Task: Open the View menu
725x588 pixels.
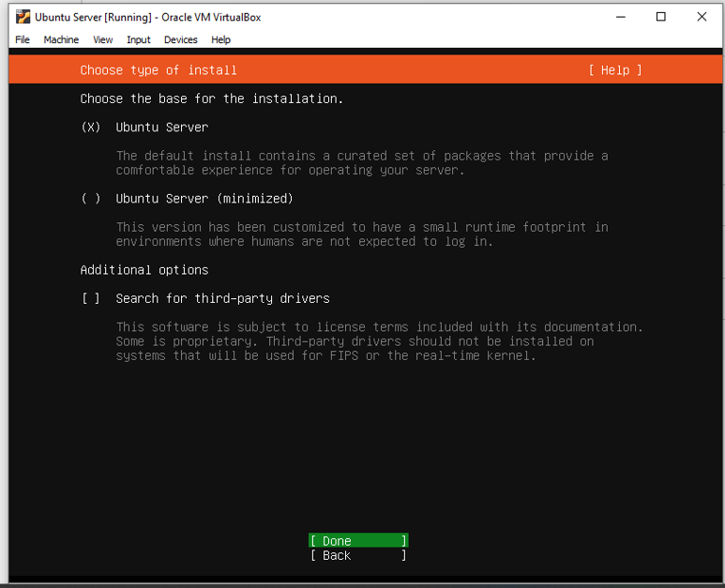Action: [x=102, y=39]
